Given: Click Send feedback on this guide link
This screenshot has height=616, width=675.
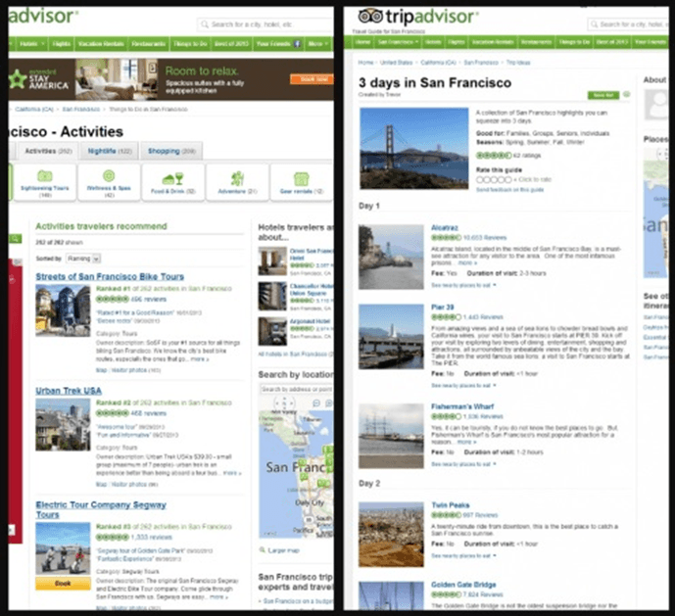Looking at the screenshot, I should point(509,190).
